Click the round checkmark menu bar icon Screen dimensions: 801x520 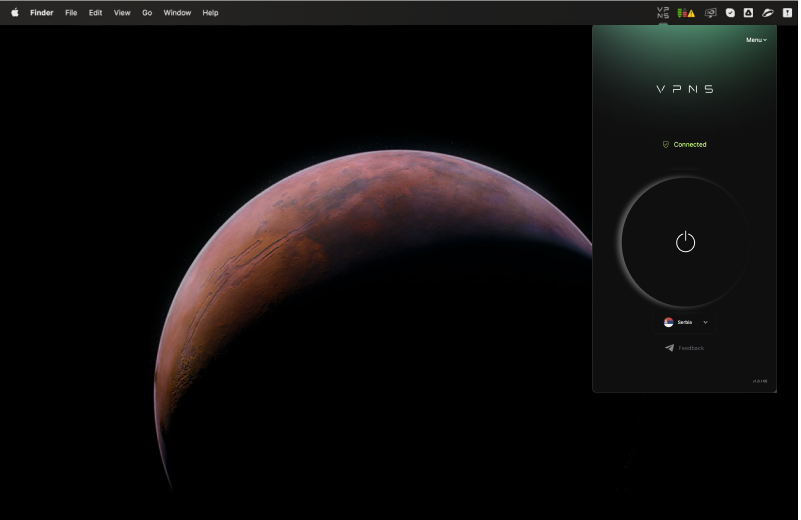pyautogui.click(x=730, y=13)
